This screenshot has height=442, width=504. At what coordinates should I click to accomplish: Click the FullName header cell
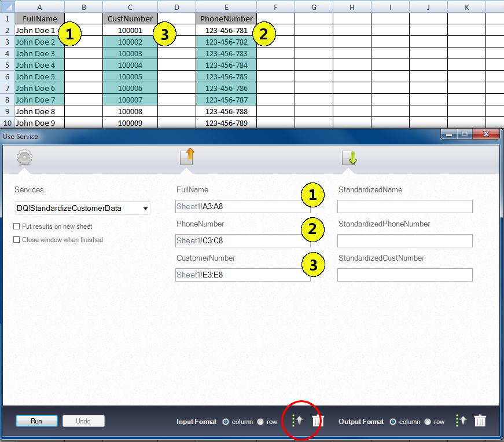39,19
